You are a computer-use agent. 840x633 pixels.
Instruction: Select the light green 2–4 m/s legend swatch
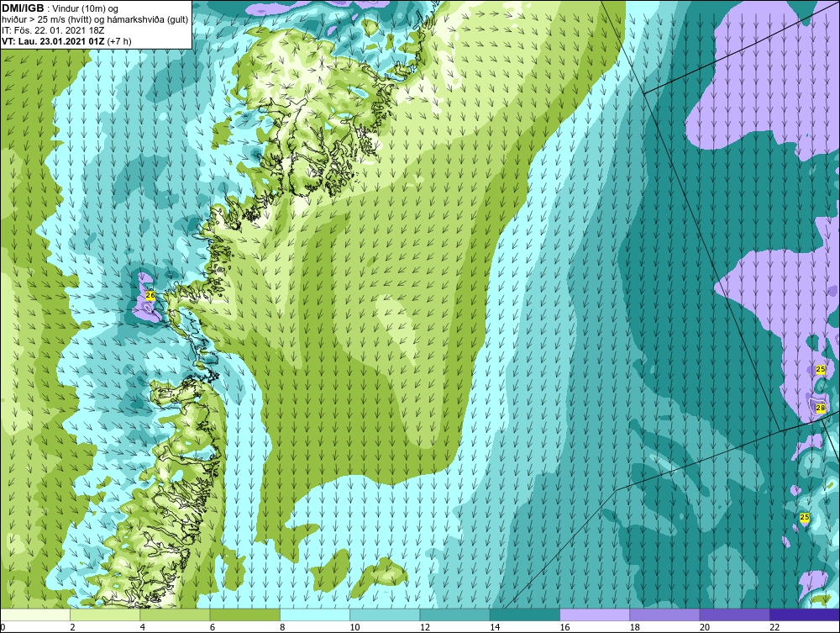[x=105, y=615]
